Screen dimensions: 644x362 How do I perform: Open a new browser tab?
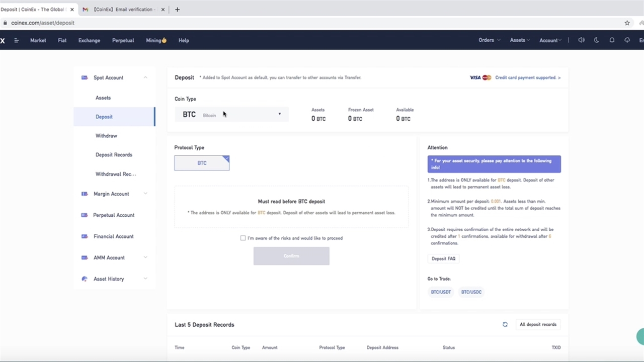pyautogui.click(x=177, y=9)
